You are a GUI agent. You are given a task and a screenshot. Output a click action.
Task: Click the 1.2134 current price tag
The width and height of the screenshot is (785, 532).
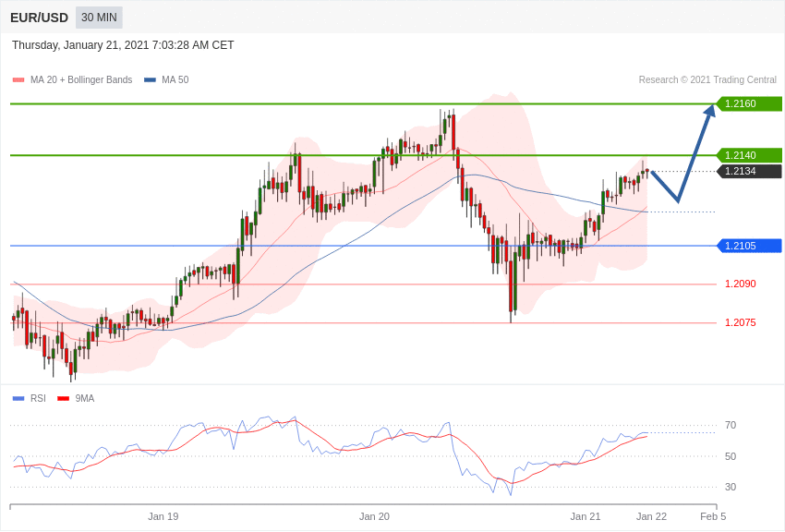749,171
